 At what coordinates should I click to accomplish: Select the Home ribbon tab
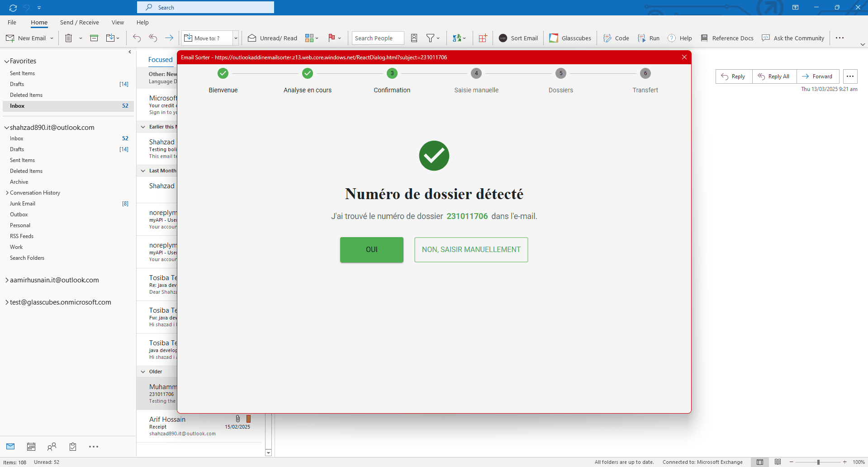(39, 22)
